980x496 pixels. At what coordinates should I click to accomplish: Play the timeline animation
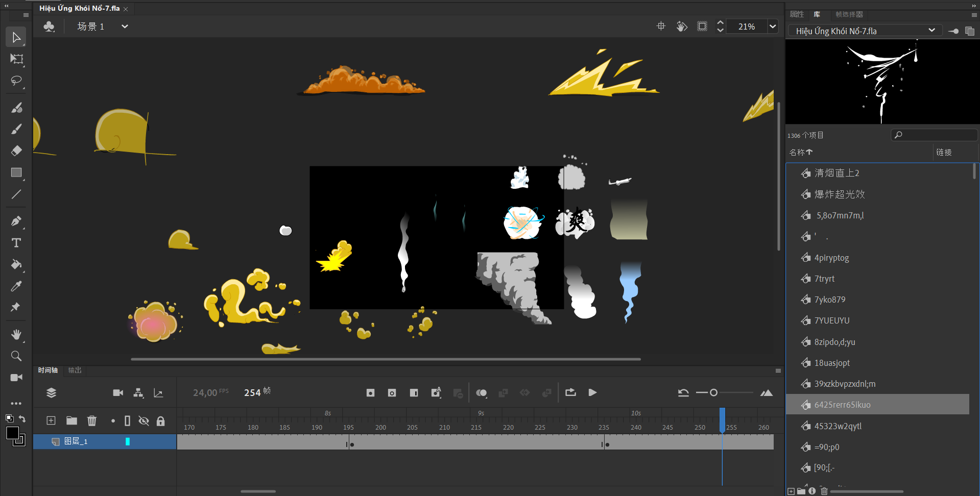592,392
